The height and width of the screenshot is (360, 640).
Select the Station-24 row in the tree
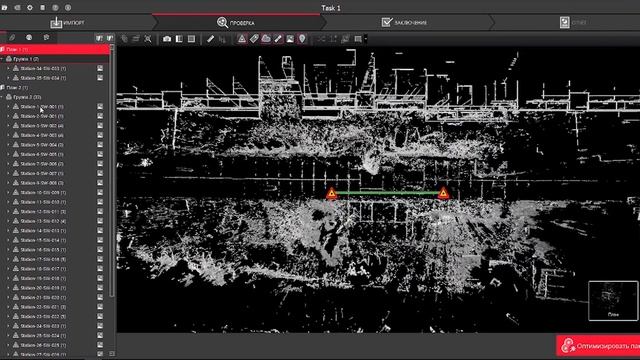click(x=55, y=326)
